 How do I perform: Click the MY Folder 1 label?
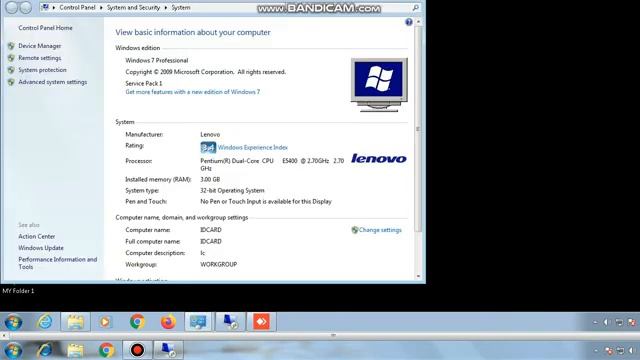[x=18, y=291]
